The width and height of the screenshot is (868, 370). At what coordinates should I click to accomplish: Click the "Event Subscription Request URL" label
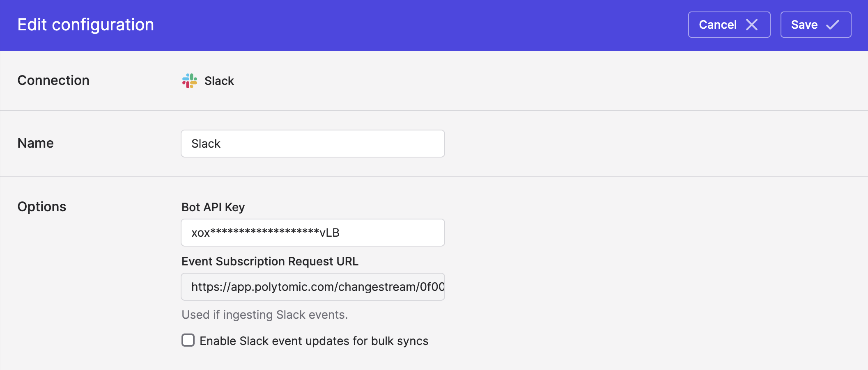270,261
